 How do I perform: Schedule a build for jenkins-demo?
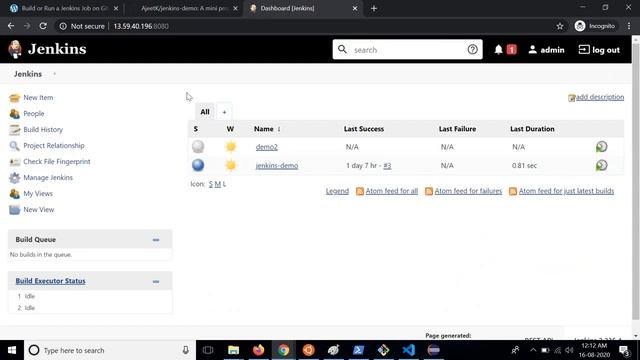601,165
